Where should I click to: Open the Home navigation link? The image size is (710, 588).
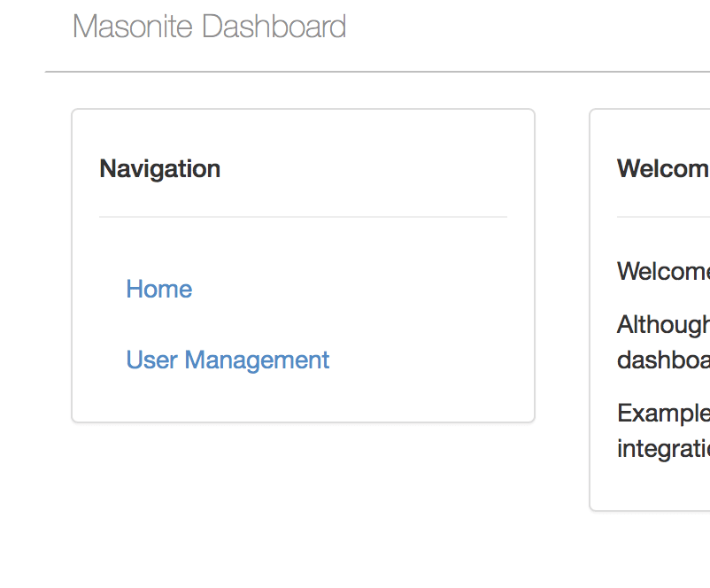[159, 289]
